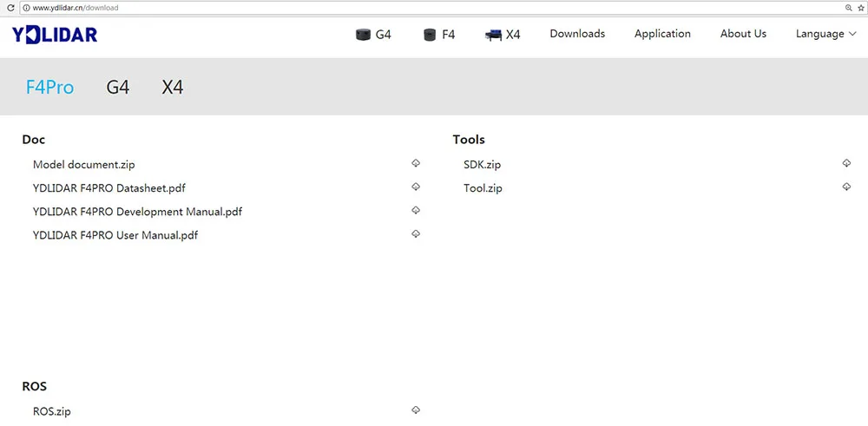The image size is (868, 426).
Task: Open the G4 product page from navbar
Action: tap(373, 35)
